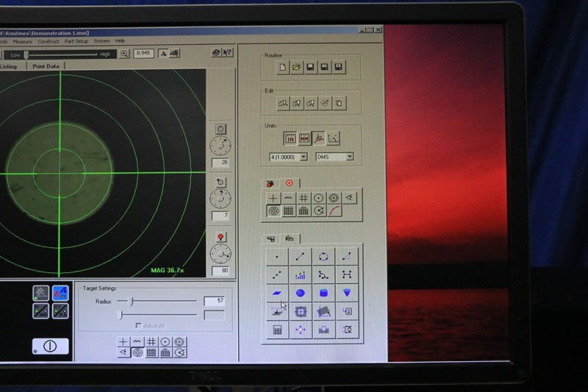Click the first Save disk icon in Routine
This screenshot has height=392, width=588.
click(x=310, y=67)
